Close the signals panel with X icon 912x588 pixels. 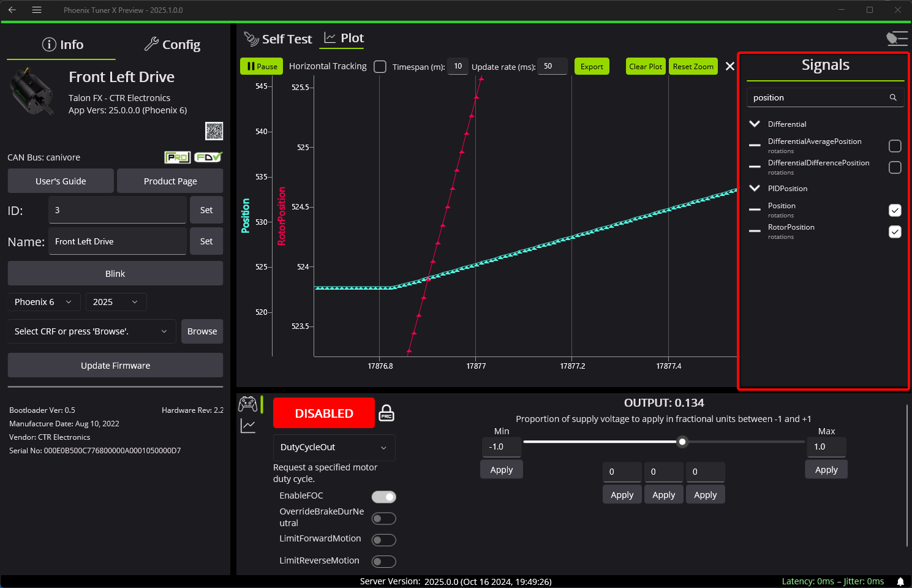click(x=730, y=66)
